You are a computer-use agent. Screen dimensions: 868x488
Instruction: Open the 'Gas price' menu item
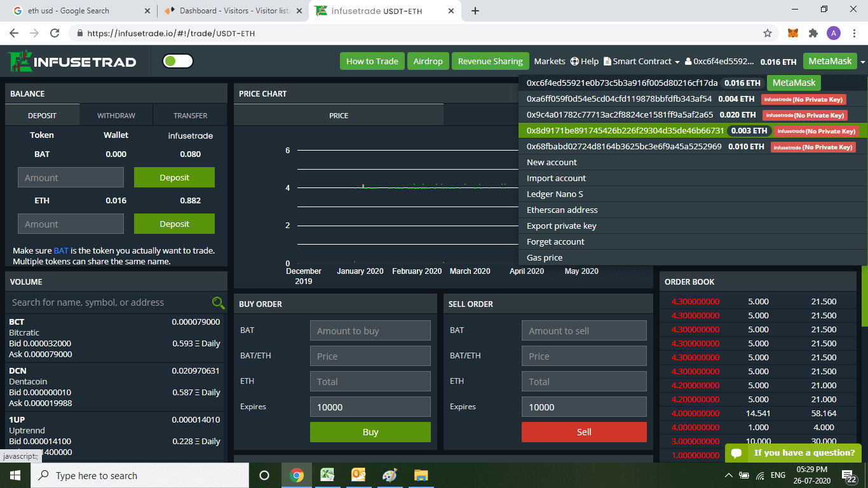click(693, 257)
